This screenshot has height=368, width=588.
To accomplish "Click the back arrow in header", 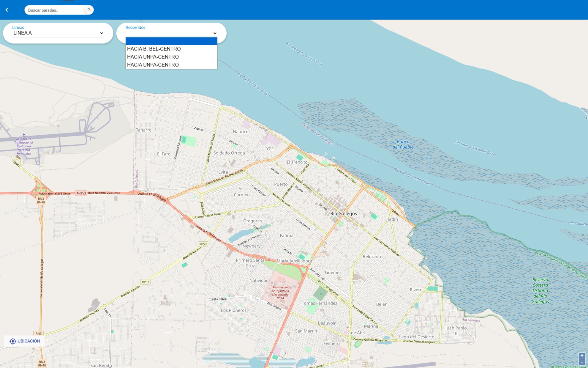I will [7, 10].
